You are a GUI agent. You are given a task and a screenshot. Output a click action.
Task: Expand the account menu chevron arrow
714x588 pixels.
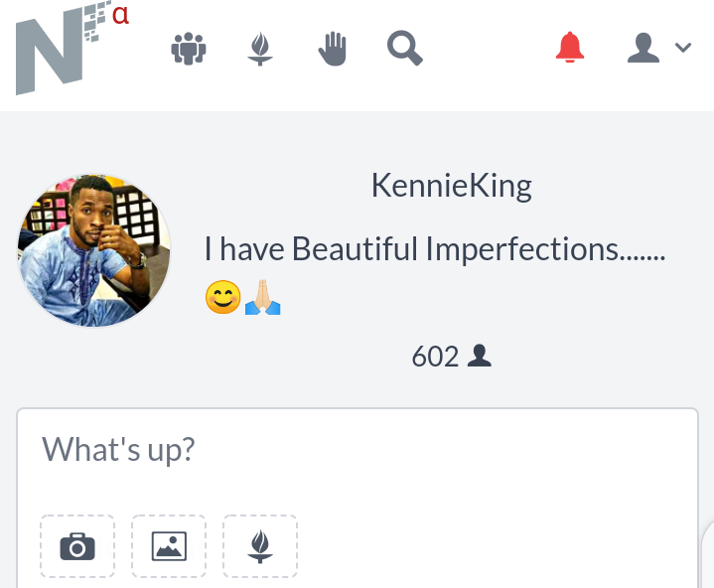(x=683, y=48)
